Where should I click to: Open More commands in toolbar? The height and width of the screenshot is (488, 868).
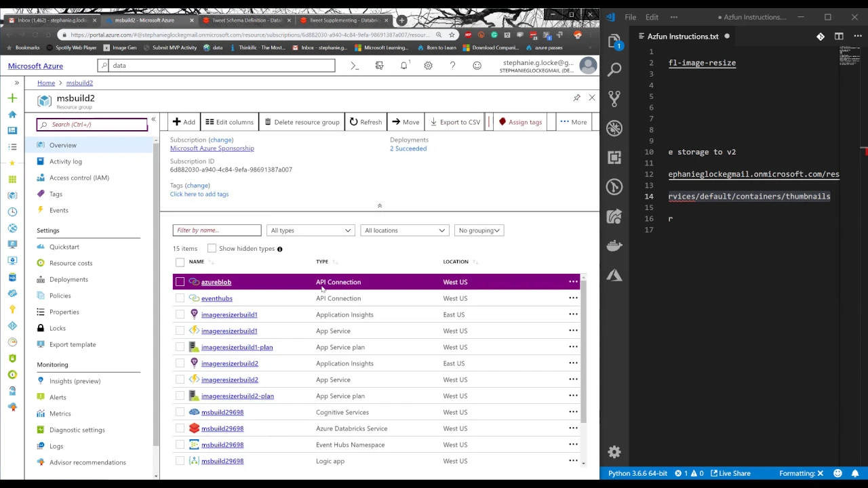coord(573,122)
